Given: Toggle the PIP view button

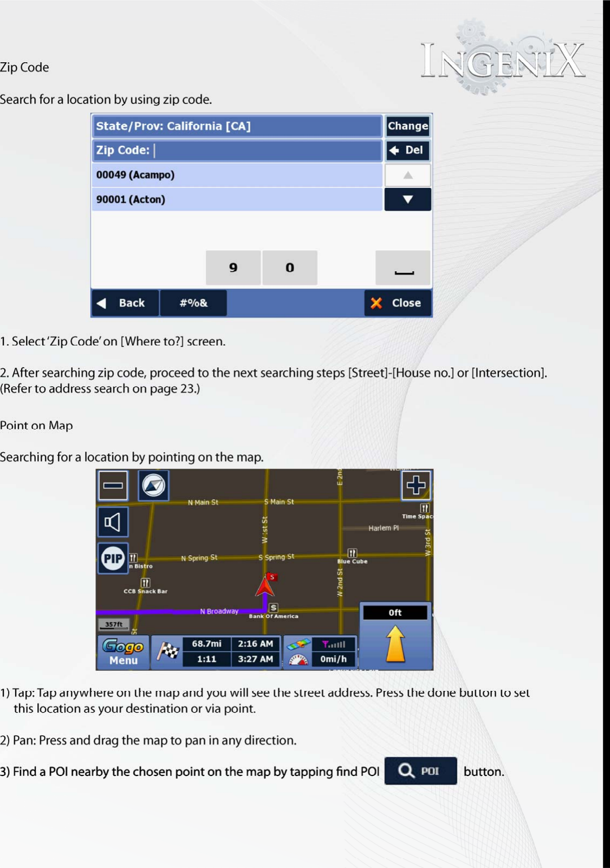Looking at the screenshot, I should pyautogui.click(x=113, y=558).
